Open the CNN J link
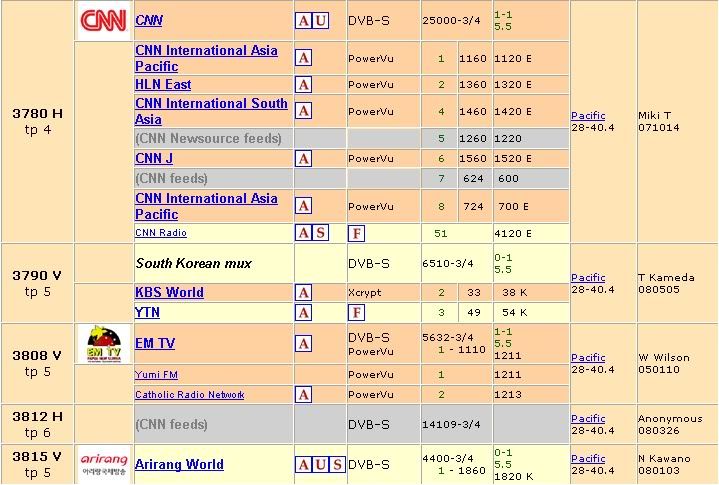719x485 pixels. pyautogui.click(x=154, y=158)
